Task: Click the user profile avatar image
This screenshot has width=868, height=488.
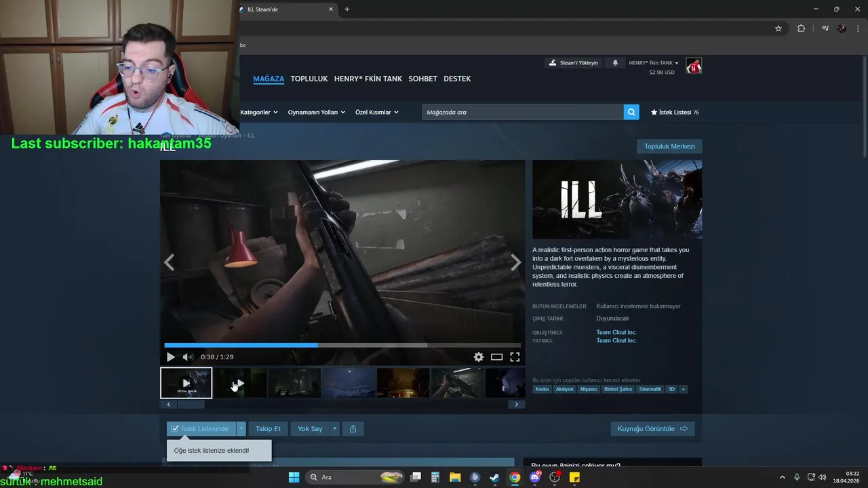Action: tap(694, 66)
